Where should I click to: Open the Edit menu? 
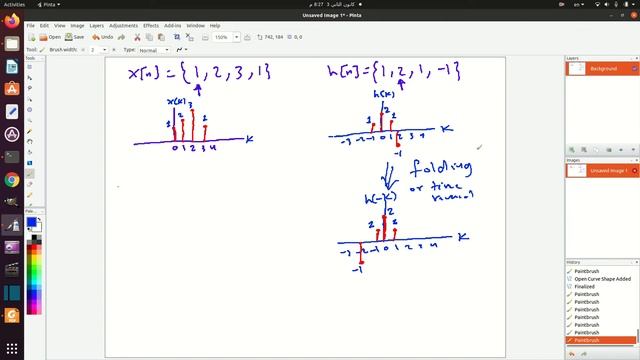pyautogui.click(x=44, y=26)
